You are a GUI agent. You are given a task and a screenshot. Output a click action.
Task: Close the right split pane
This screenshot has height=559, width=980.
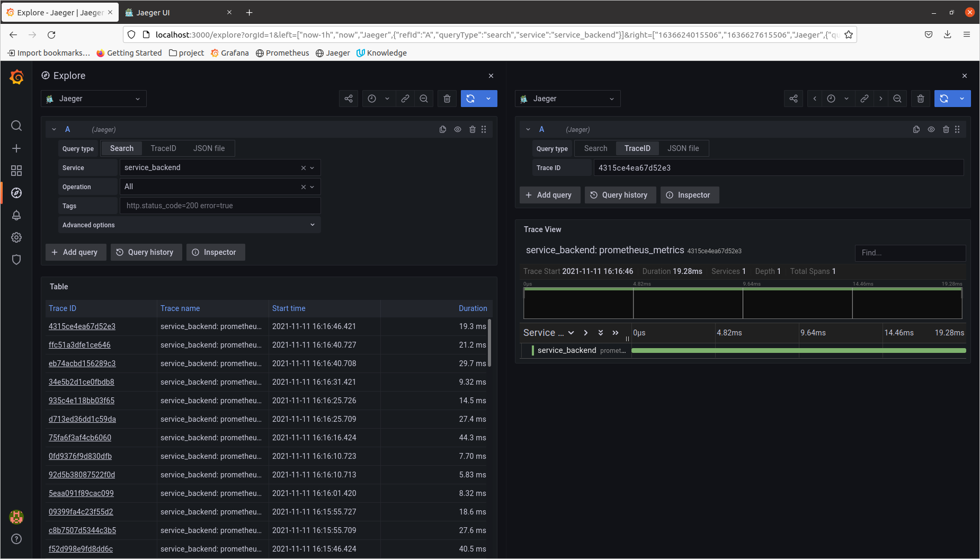[x=965, y=76]
